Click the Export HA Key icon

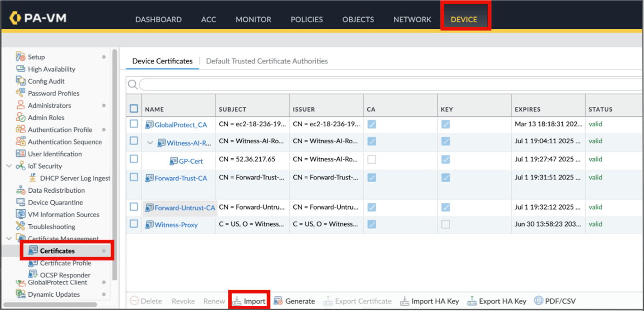click(472, 301)
